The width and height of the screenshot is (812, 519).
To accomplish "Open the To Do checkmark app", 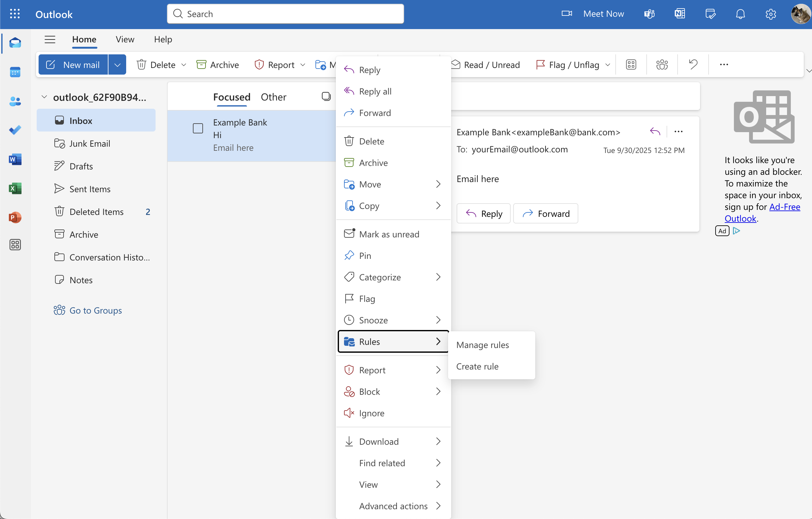I will [x=15, y=130].
